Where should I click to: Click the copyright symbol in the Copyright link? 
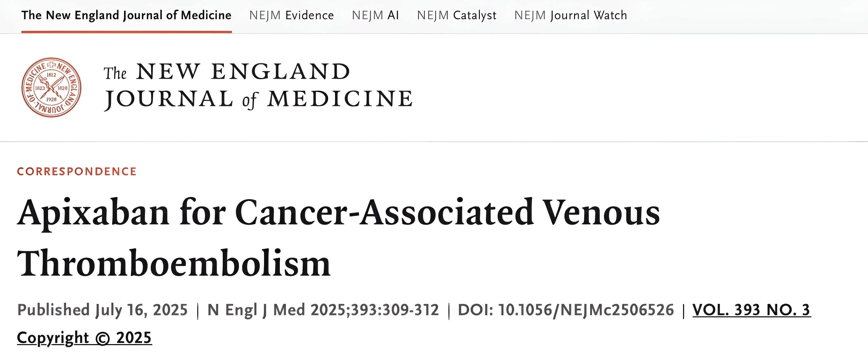tap(103, 338)
